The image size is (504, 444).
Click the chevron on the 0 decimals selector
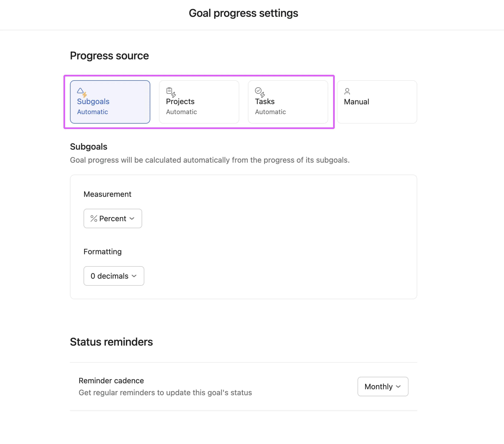[134, 276]
